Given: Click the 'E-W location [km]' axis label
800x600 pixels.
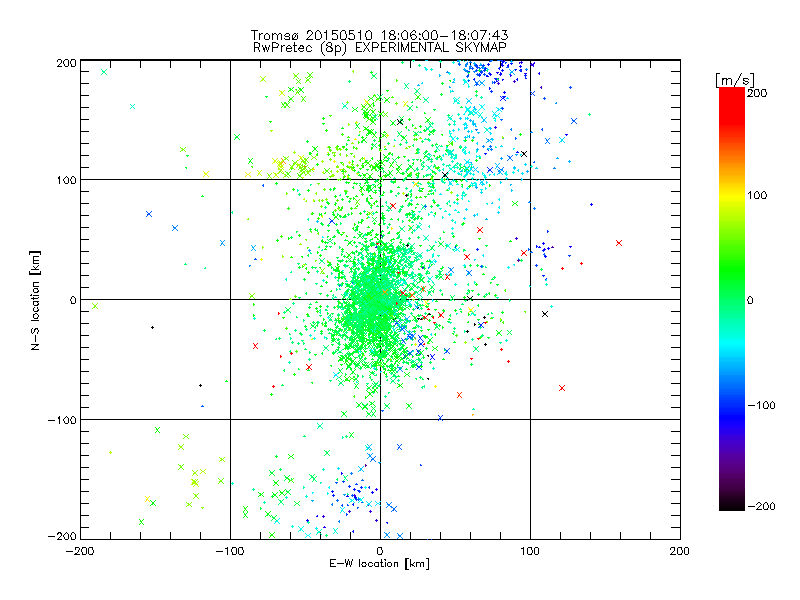Looking at the screenshot, I should click(379, 564).
